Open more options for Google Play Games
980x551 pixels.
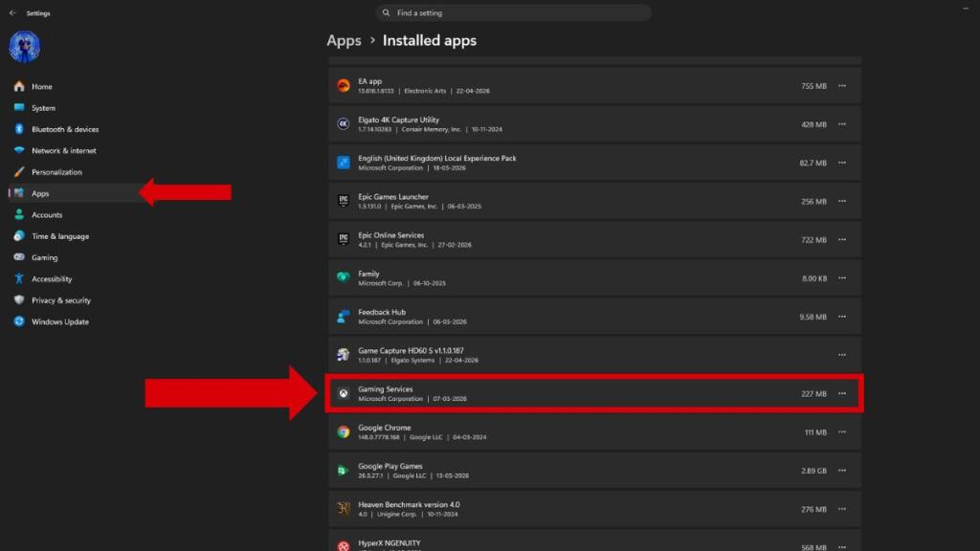(842, 471)
